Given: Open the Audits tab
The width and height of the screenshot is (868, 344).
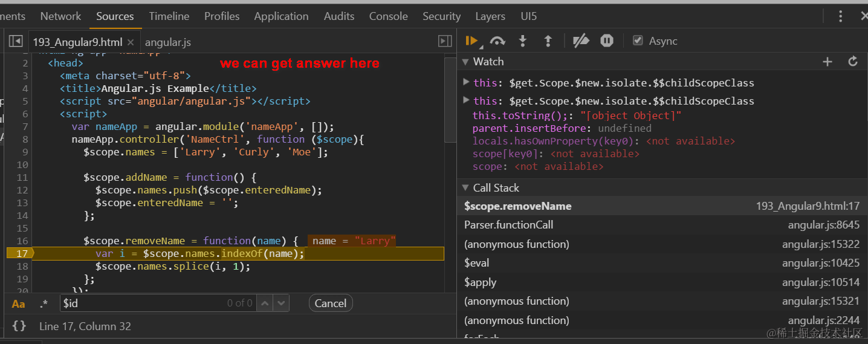Looking at the screenshot, I should 339,16.
